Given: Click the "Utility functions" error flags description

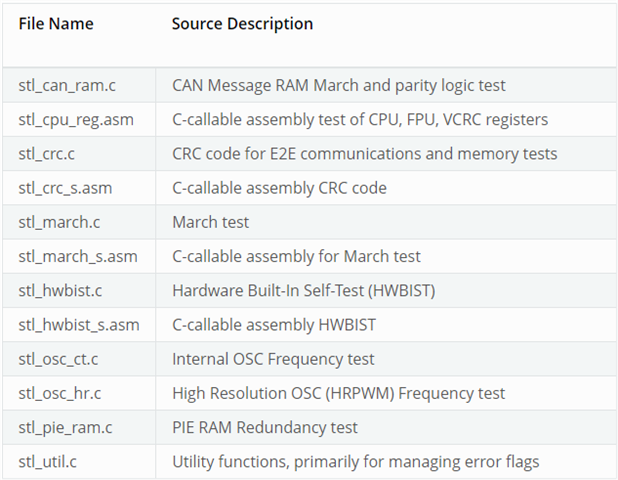Looking at the screenshot, I should (x=356, y=461).
